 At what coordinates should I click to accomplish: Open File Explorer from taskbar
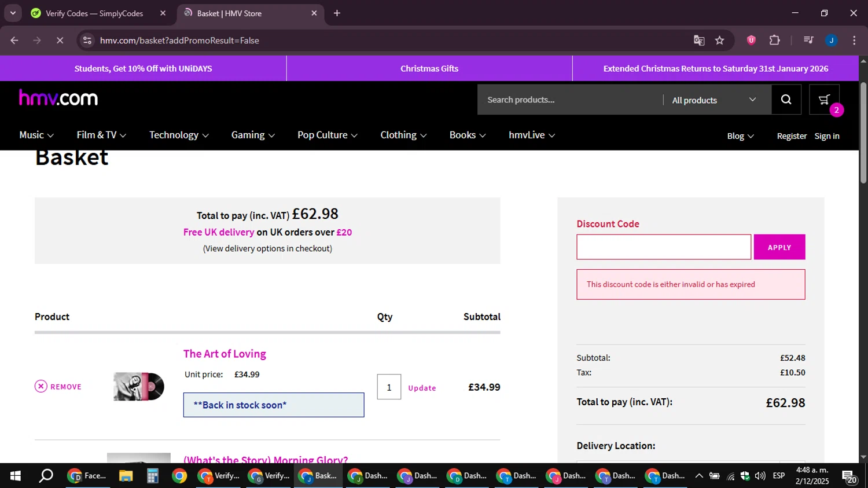(126, 476)
